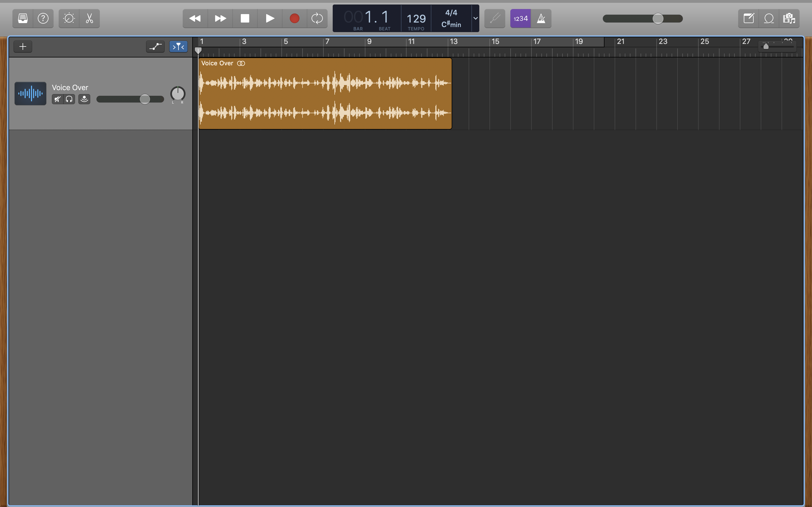Add a new track with the plus button

coord(23,46)
